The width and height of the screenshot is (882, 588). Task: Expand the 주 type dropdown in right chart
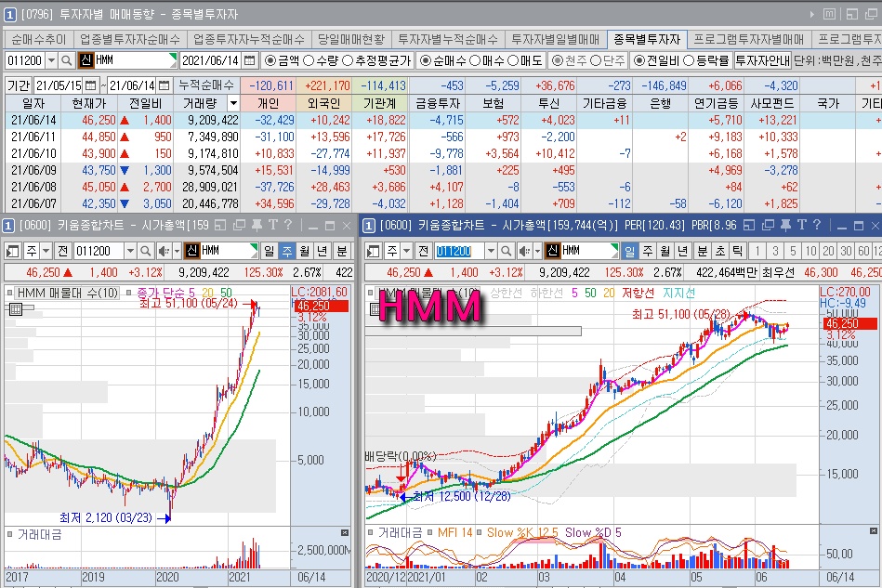pyautogui.click(x=407, y=251)
